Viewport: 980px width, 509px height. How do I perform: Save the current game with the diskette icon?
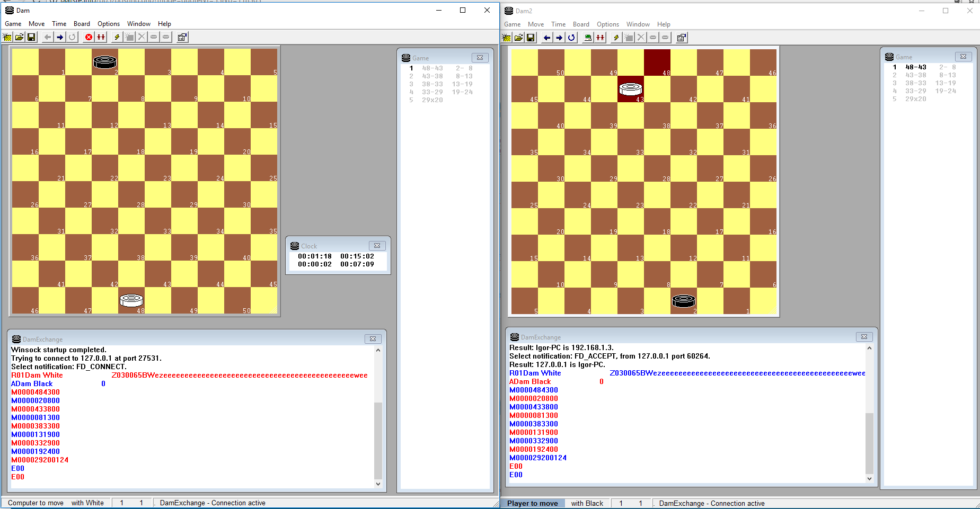[x=31, y=37]
